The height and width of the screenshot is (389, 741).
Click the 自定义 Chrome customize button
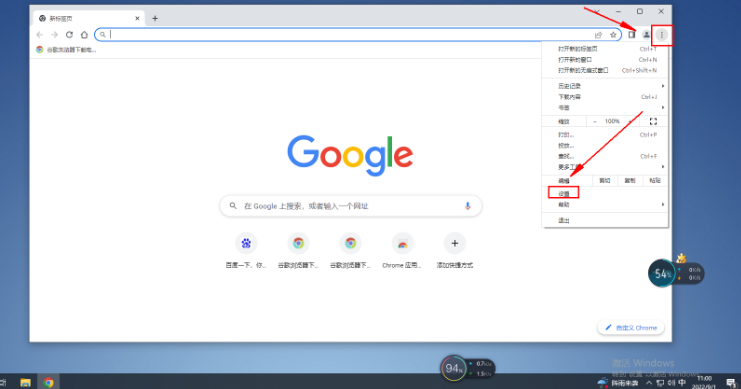click(631, 328)
